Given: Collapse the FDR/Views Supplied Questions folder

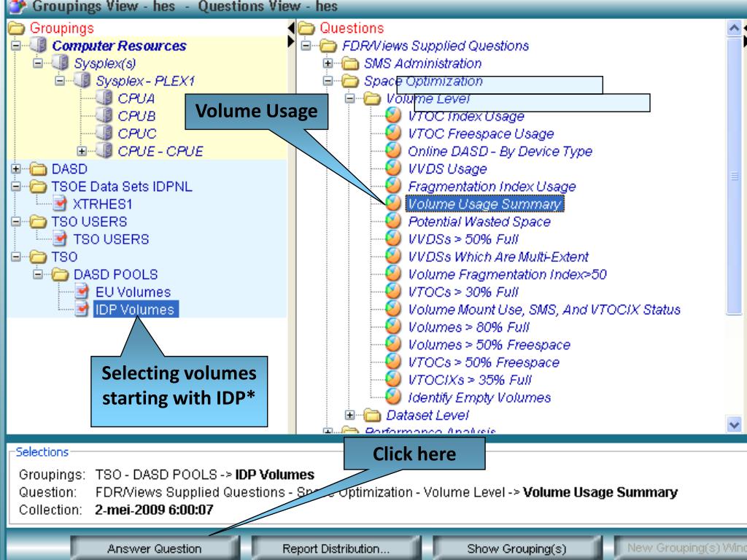Looking at the screenshot, I should [x=306, y=46].
